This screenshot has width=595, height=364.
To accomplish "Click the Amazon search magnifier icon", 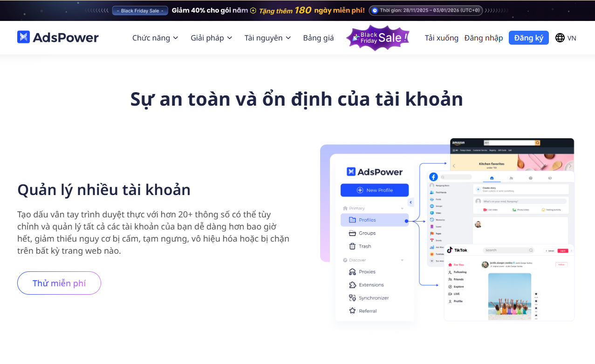I will point(537,143).
